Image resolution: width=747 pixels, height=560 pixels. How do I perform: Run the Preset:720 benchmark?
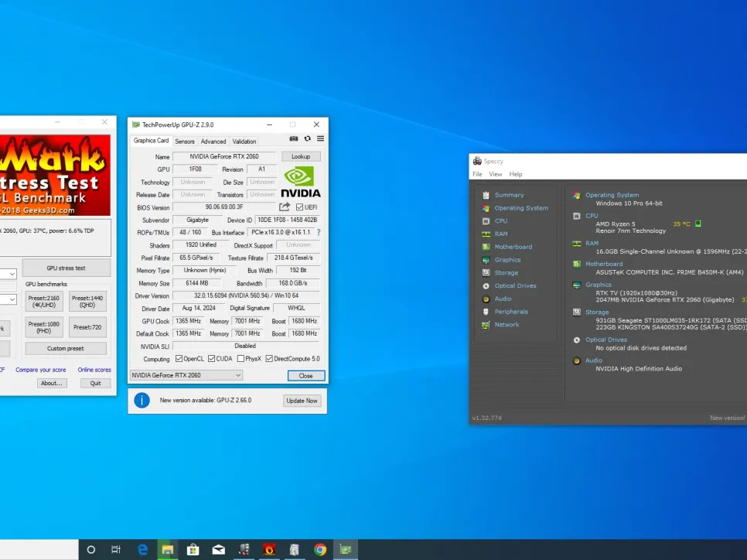tap(87, 327)
